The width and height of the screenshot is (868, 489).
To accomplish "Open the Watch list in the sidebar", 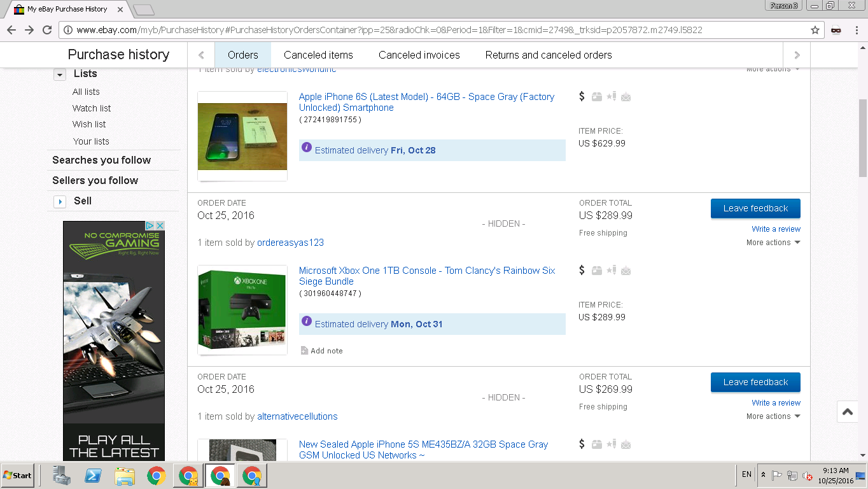I will 92,108.
